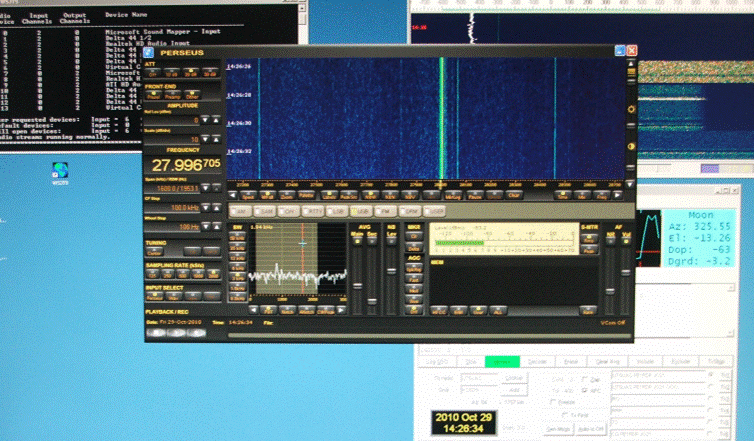
Task: Select CW demodulation mode
Action: point(289,211)
